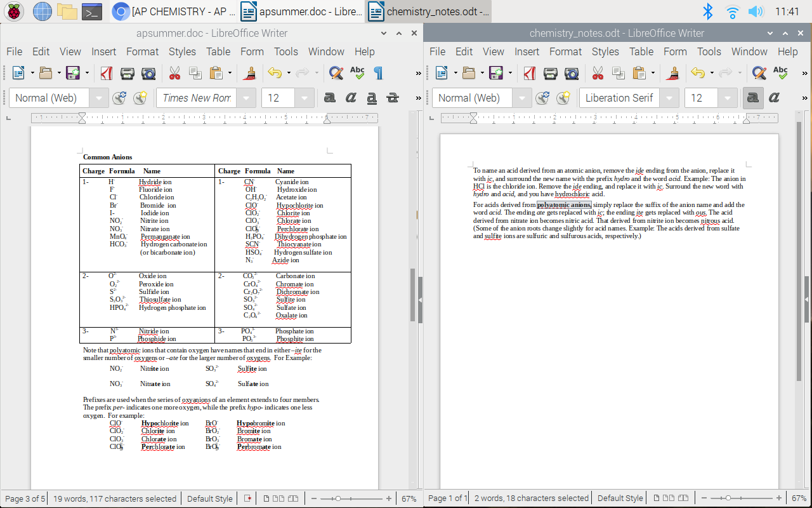
Task: Expand the font size dropdown in chemistry_notes.odt
Action: pyautogui.click(x=727, y=98)
